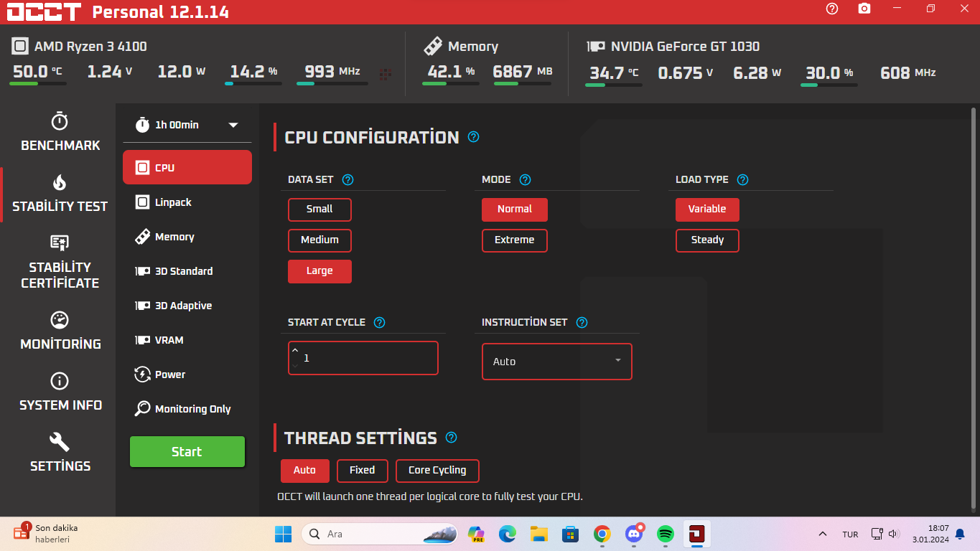Open help for Data Set

348,180
